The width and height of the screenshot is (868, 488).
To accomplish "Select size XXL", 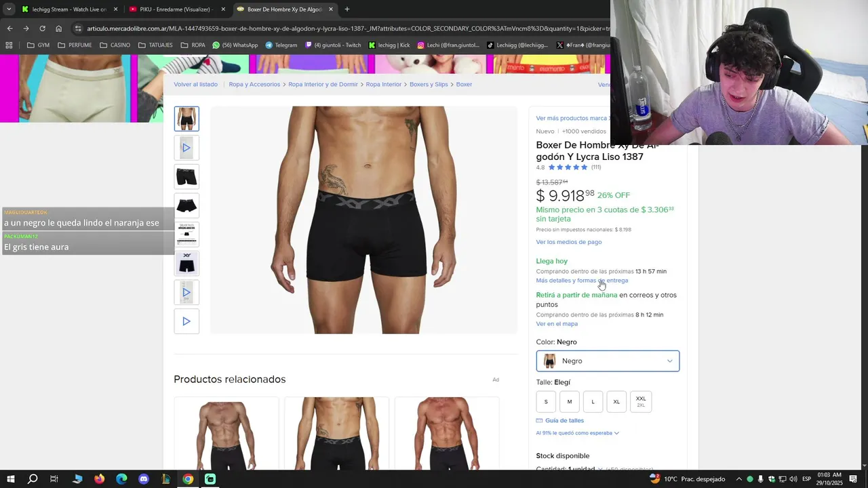I will click(641, 401).
